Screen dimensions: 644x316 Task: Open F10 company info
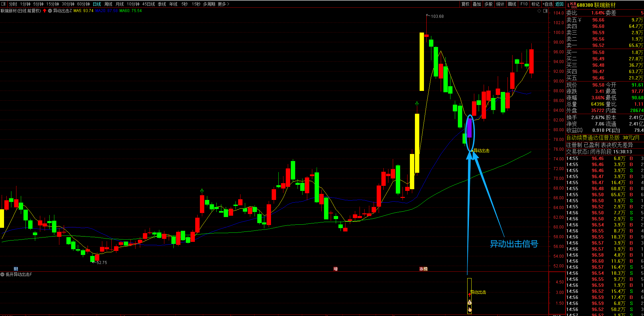(x=524, y=4)
